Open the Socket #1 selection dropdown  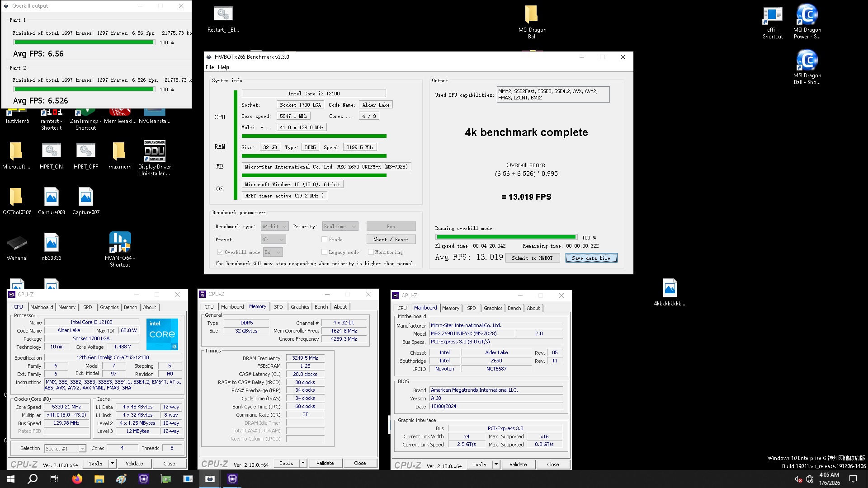click(65, 448)
